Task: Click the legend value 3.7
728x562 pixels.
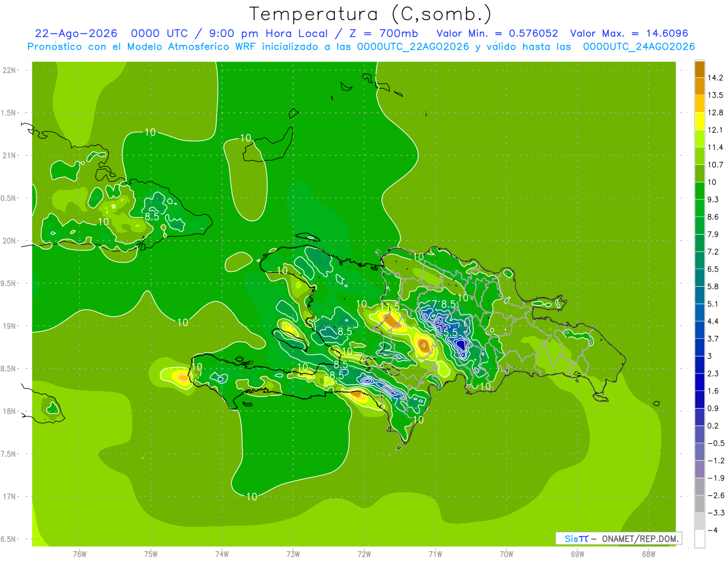Action: (x=713, y=339)
